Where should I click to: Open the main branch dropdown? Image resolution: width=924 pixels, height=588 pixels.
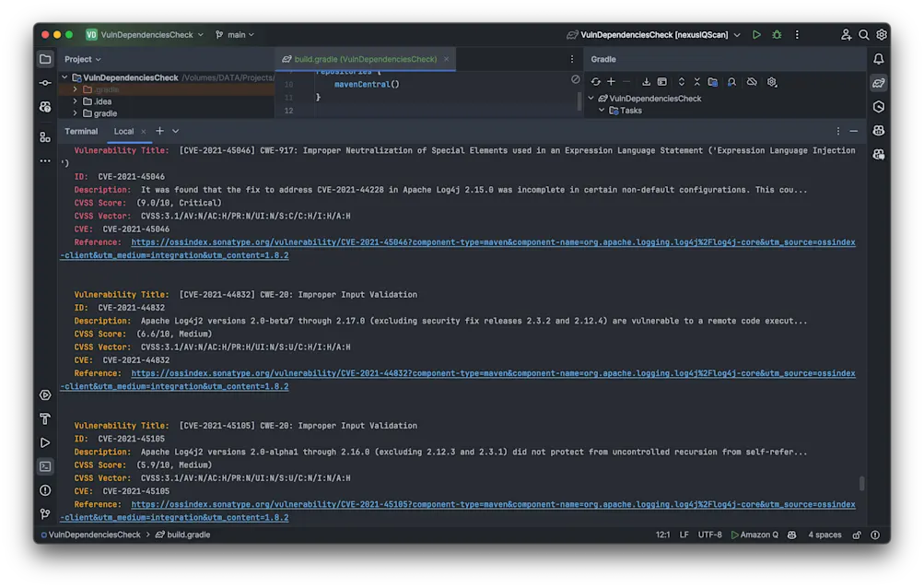tap(235, 35)
